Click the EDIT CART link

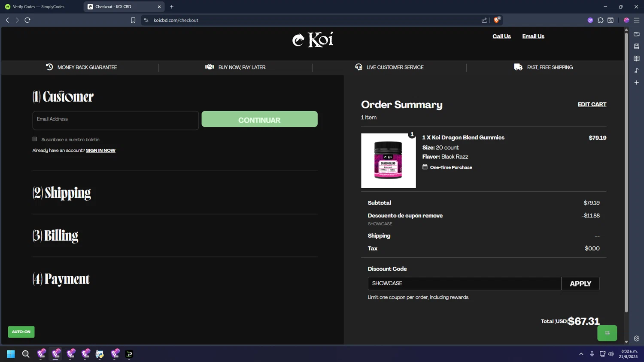[592, 104]
